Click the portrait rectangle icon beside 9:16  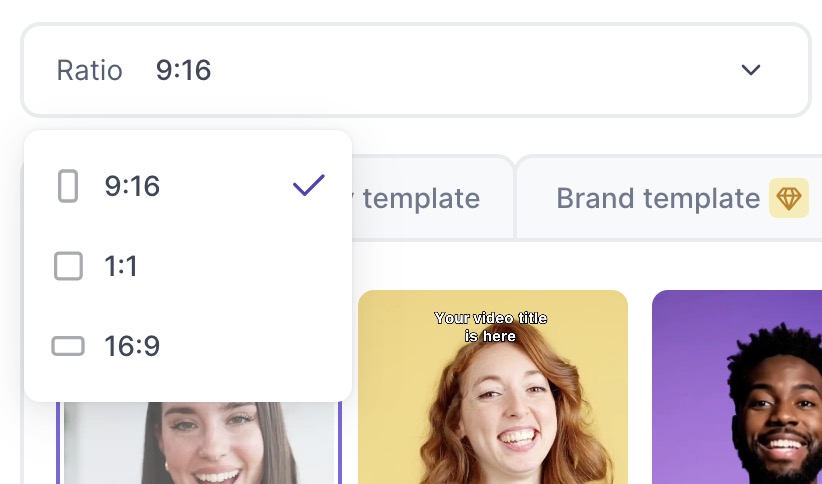click(68, 186)
